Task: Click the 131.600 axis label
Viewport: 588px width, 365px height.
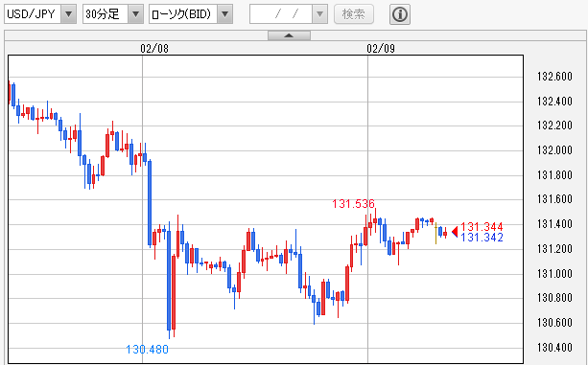Action: pyautogui.click(x=554, y=199)
